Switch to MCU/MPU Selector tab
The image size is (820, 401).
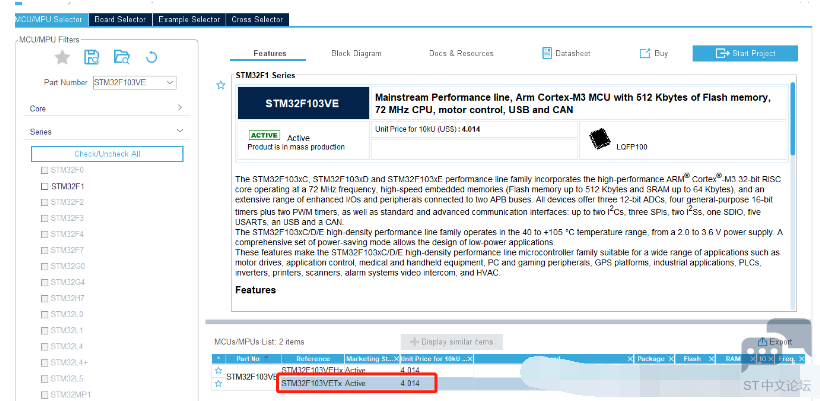50,19
